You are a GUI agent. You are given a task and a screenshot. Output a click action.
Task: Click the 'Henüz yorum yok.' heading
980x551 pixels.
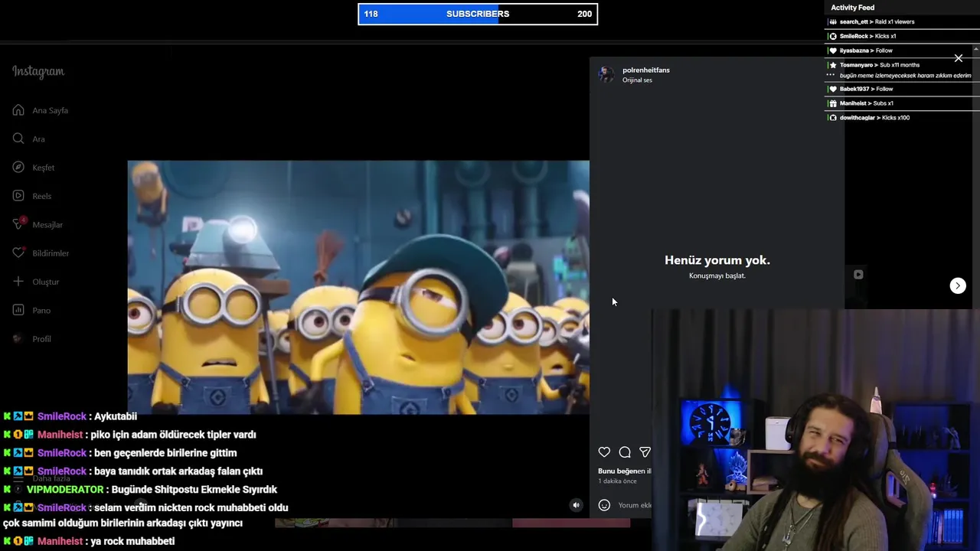pos(717,260)
